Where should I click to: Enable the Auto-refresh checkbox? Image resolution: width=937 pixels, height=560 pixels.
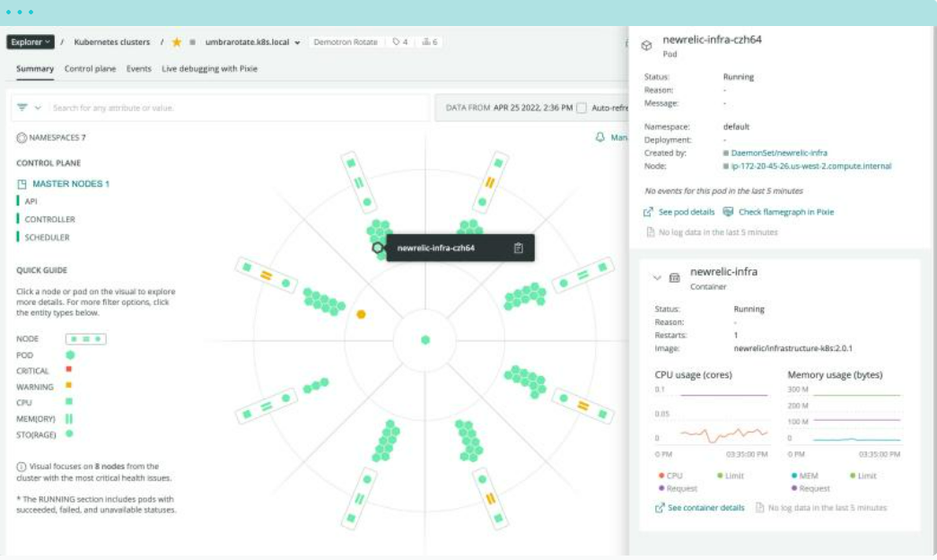(x=582, y=109)
